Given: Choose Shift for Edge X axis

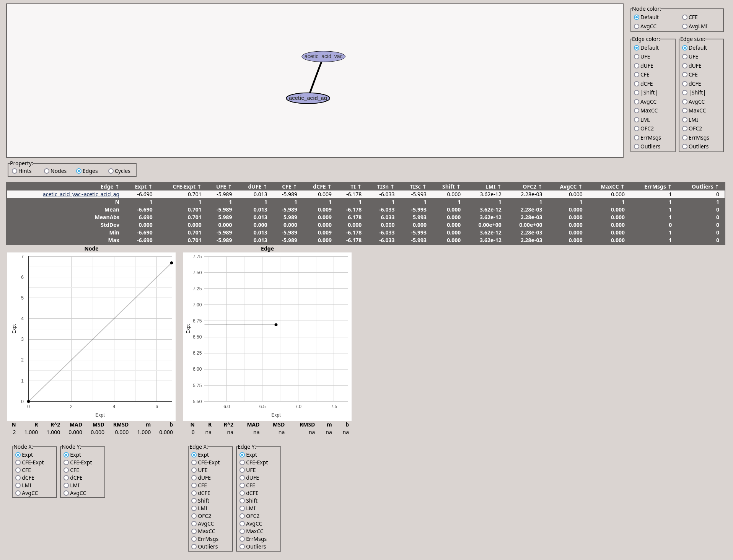Looking at the screenshot, I should click(194, 501).
